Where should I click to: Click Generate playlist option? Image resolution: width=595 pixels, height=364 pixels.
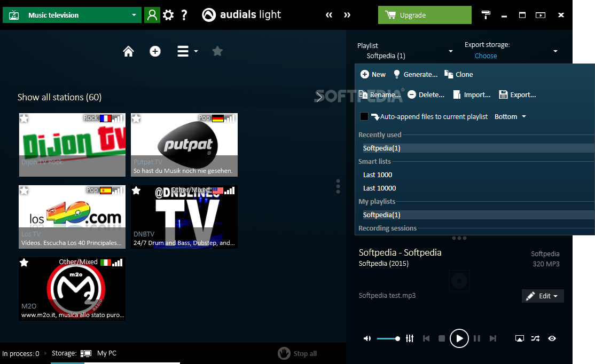415,74
